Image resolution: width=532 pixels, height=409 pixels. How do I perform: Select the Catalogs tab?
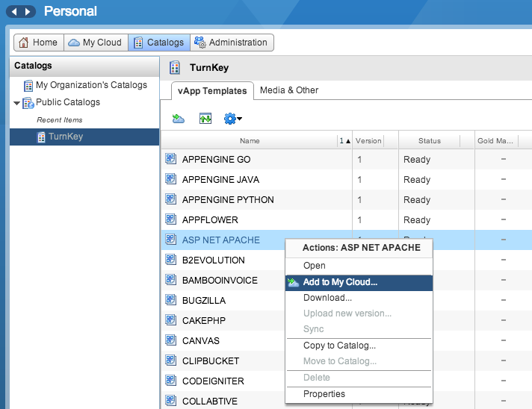159,43
